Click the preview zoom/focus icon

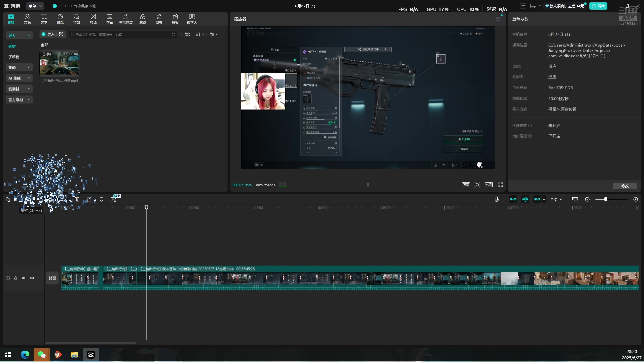tap(477, 185)
